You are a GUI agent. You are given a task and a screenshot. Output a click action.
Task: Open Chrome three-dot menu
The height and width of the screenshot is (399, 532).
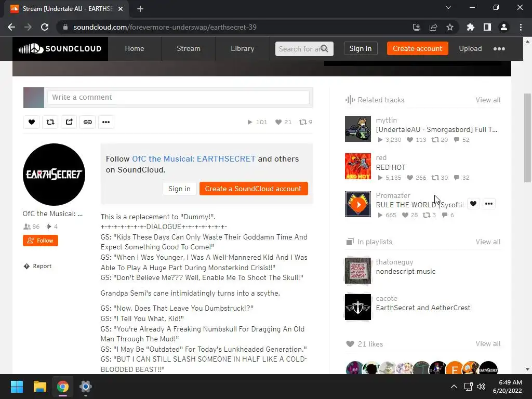521,27
